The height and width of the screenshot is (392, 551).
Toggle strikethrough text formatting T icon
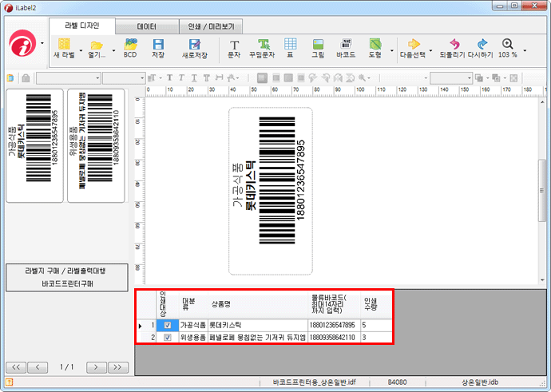pos(206,78)
